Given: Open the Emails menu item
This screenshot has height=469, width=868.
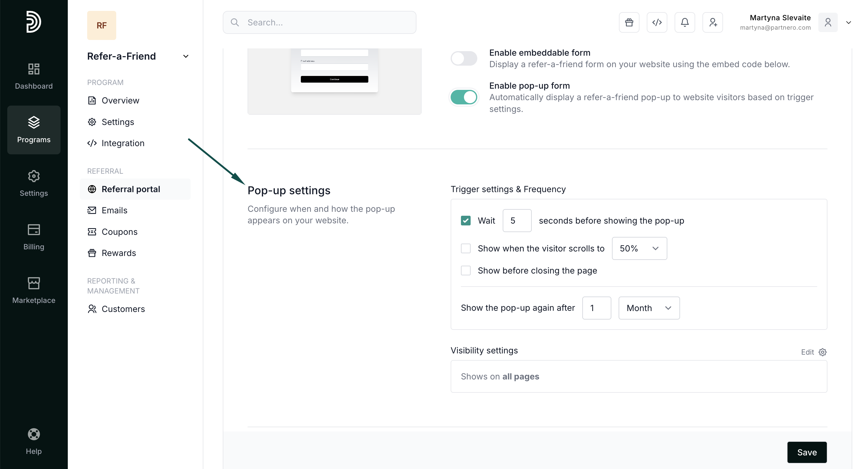Looking at the screenshot, I should (115, 211).
